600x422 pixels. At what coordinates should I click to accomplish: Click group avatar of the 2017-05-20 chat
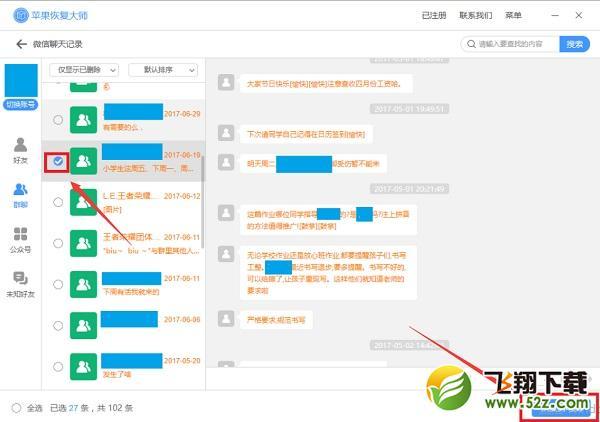[83, 367]
